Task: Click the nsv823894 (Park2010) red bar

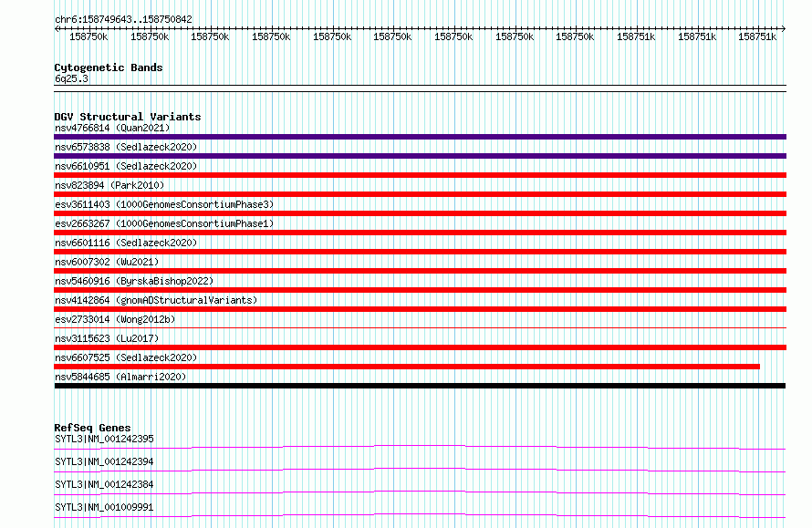Action: click(x=420, y=194)
